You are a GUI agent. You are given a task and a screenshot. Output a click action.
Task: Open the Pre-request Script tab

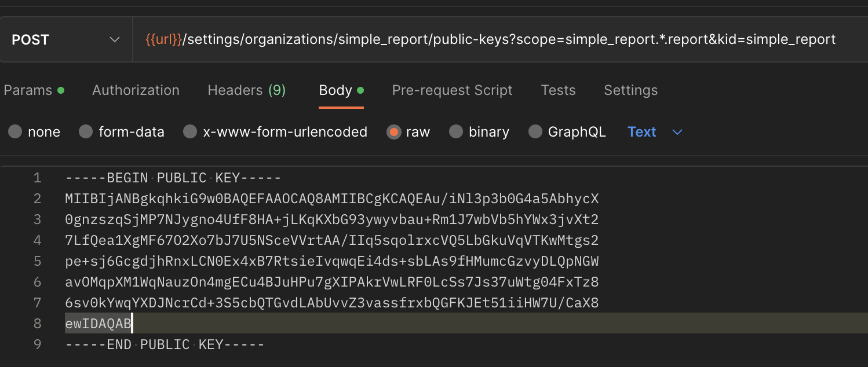[452, 90]
